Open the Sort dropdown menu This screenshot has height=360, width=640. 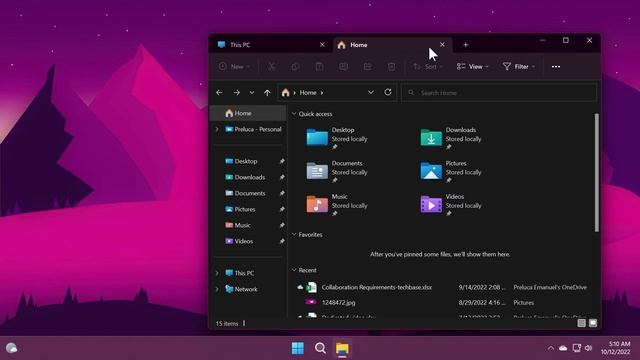tap(428, 67)
